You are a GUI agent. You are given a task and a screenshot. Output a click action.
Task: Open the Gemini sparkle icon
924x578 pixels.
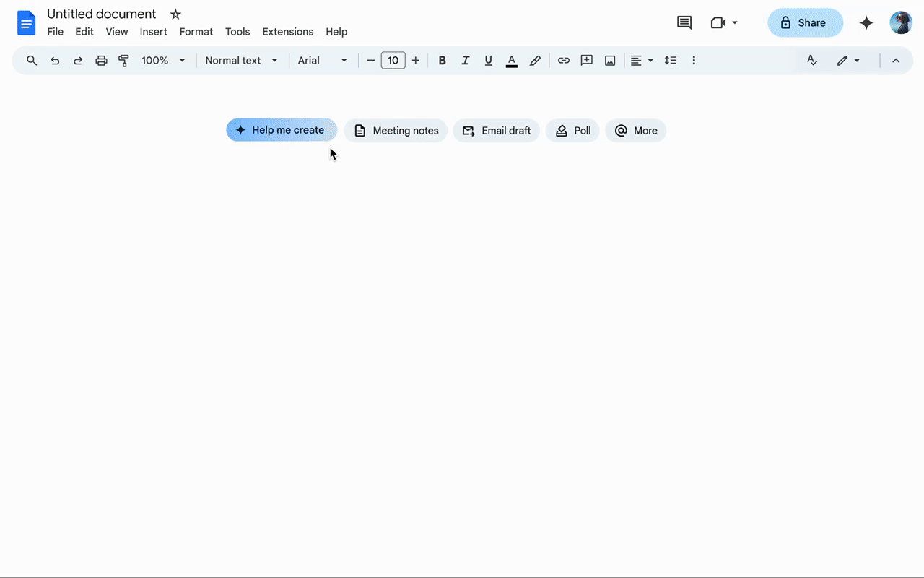[x=866, y=22]
